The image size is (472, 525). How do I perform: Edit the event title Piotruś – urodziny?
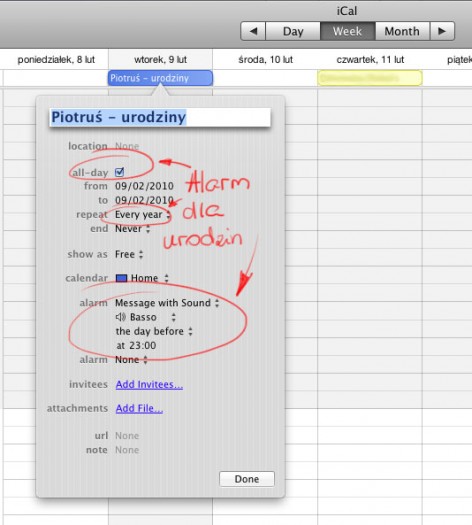(160, 118)
